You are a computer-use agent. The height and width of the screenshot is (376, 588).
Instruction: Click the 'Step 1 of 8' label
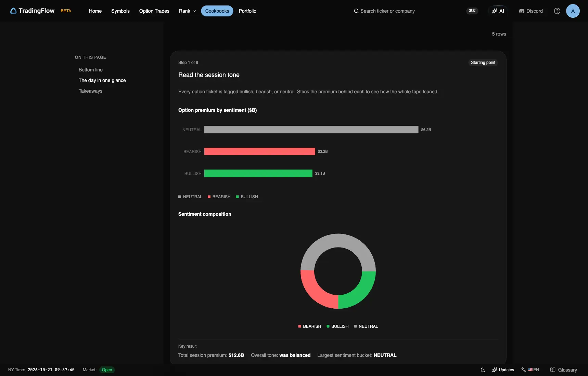(188, 63)
